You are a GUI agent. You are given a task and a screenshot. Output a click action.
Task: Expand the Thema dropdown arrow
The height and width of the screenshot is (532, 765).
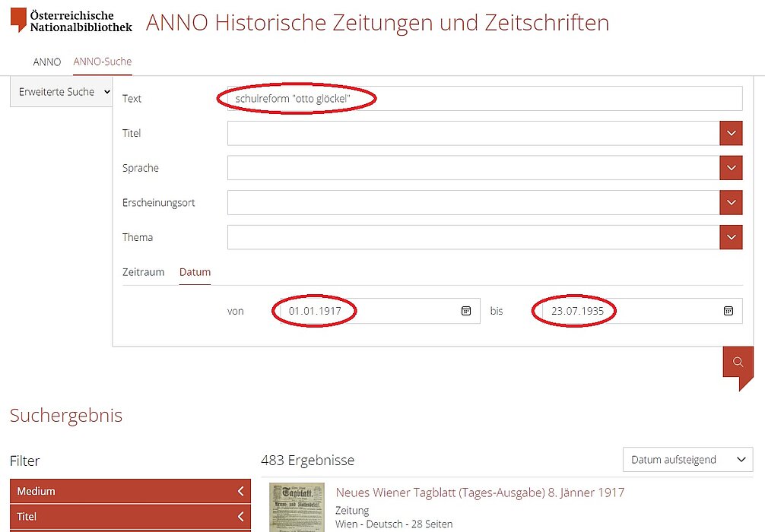coord(731,237)
